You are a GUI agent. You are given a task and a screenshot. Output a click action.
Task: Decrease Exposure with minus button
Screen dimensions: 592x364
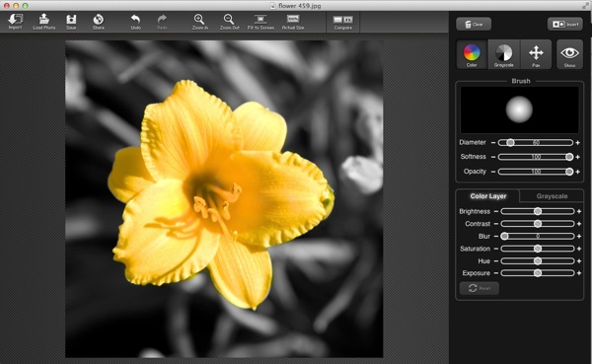click(x=495, y=273)
